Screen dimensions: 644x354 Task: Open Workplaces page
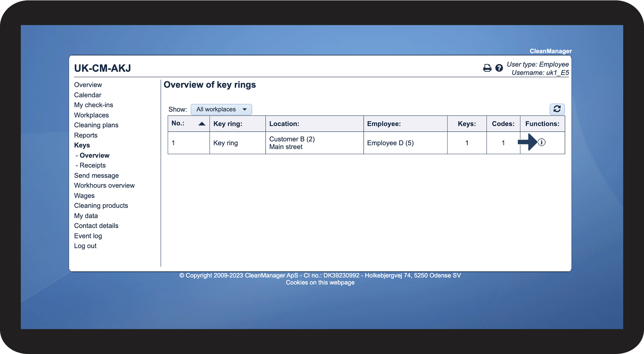(x=91, y=115)
